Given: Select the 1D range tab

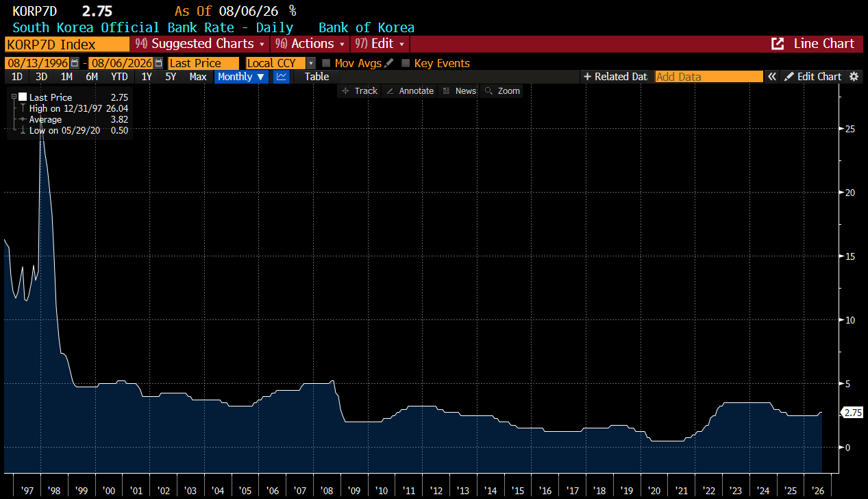Looking at the screenshot, I should point(17,77).
